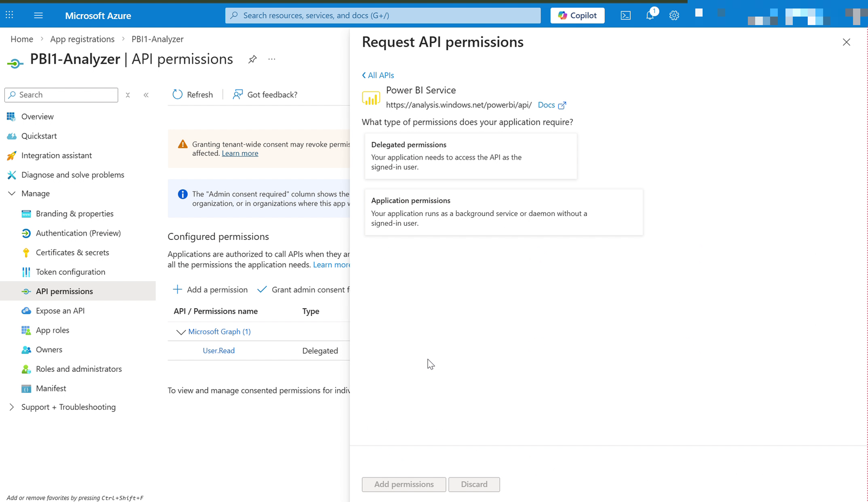Image resolution: width=868 pixels, height=502 pixels.
Task: Clear the sidebar search with the X icon
Action: click(128, 95)
